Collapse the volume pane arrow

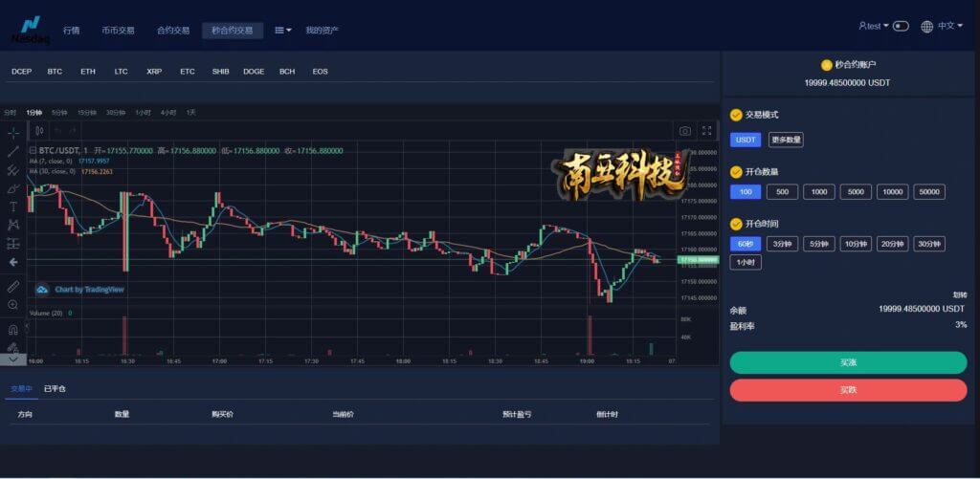point(27,326)
